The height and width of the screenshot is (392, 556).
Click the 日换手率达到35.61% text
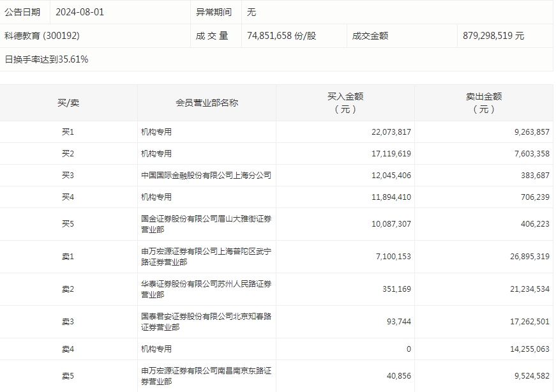coord(47,59)
